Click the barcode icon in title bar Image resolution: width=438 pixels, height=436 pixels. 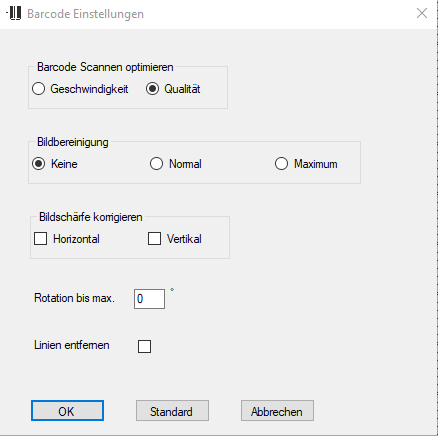(14, 14)
